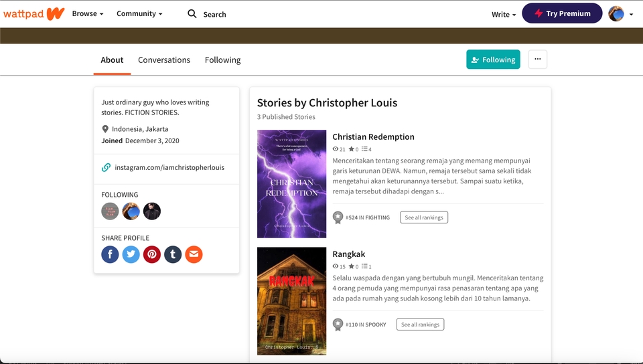This screenshot has width=643, height=364.
Task: Expand the Browse dropdown menu
Action: click(x=87, y=13)
